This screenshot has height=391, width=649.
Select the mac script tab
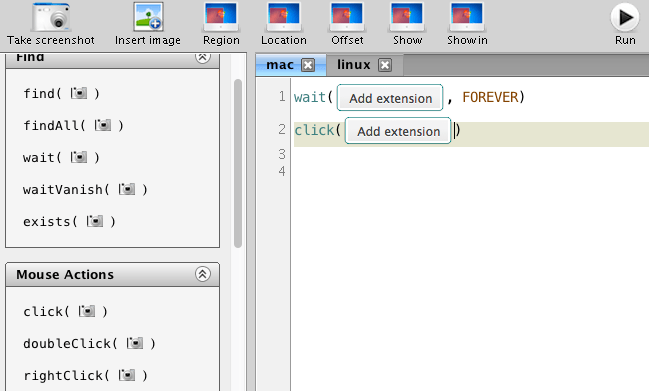tap(280, 65)
